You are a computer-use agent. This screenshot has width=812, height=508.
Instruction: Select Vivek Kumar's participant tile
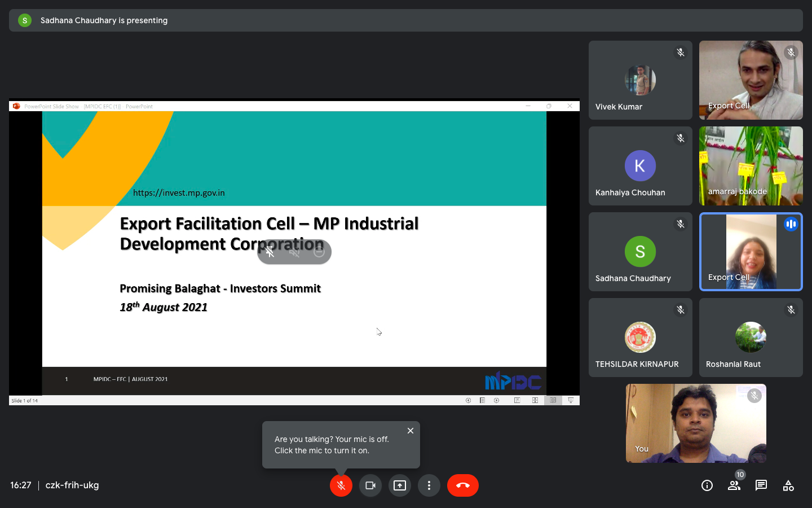(x=641, y=80)
